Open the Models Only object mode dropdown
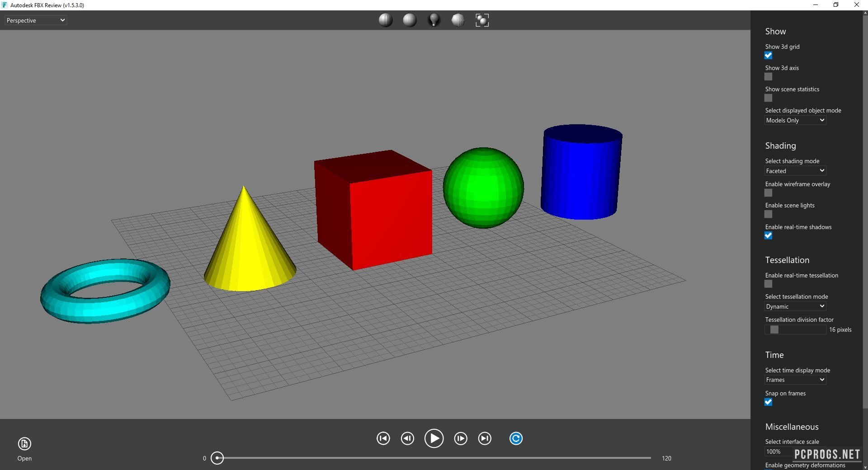Screen dimensions: 868x470 [795, 120]
